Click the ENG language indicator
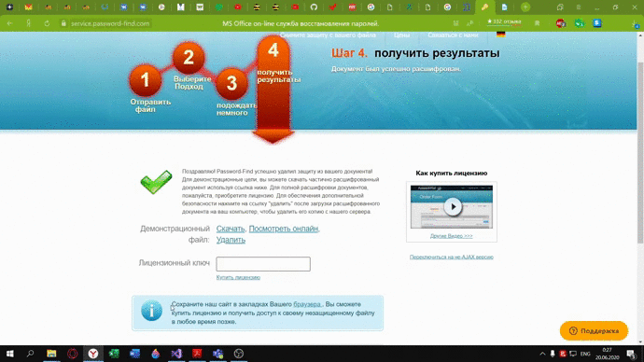644x362 pixels. pos(585,354)
